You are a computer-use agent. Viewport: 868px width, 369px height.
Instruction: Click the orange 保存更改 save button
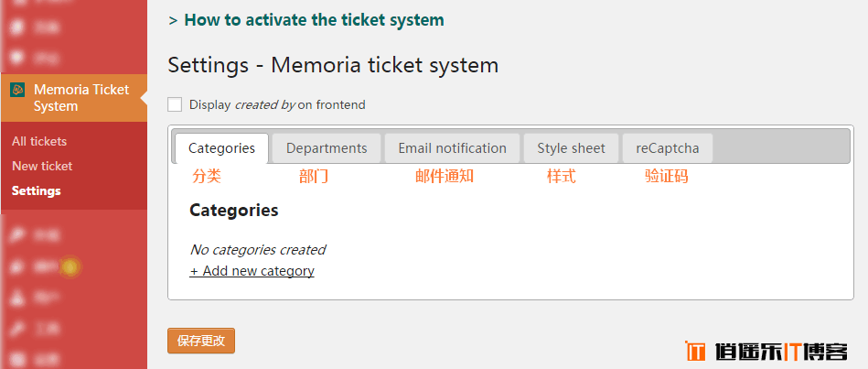pos(201,341)
